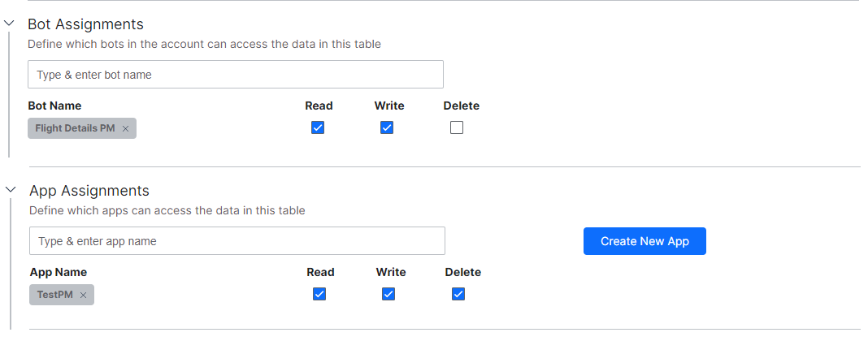868x341 pixels.
Task: Collapse the Bot Assignments section chevron
Action: coord(10,24)
